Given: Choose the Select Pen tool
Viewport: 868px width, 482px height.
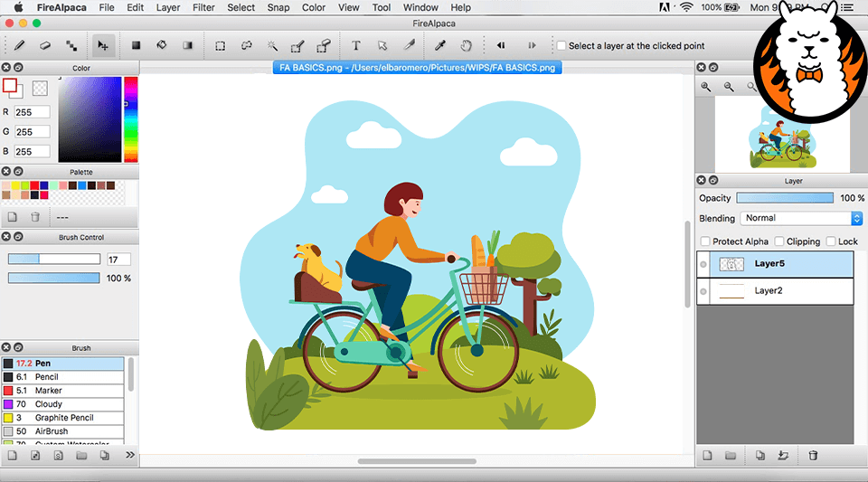Looking at the screenshot, I should tap(297, 45).
